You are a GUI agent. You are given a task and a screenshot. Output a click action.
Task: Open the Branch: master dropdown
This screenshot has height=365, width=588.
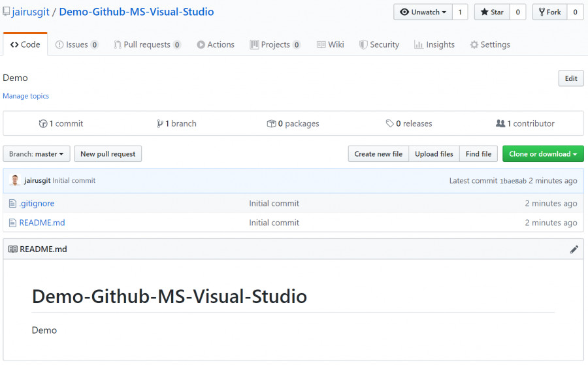[x=37, y=154]
